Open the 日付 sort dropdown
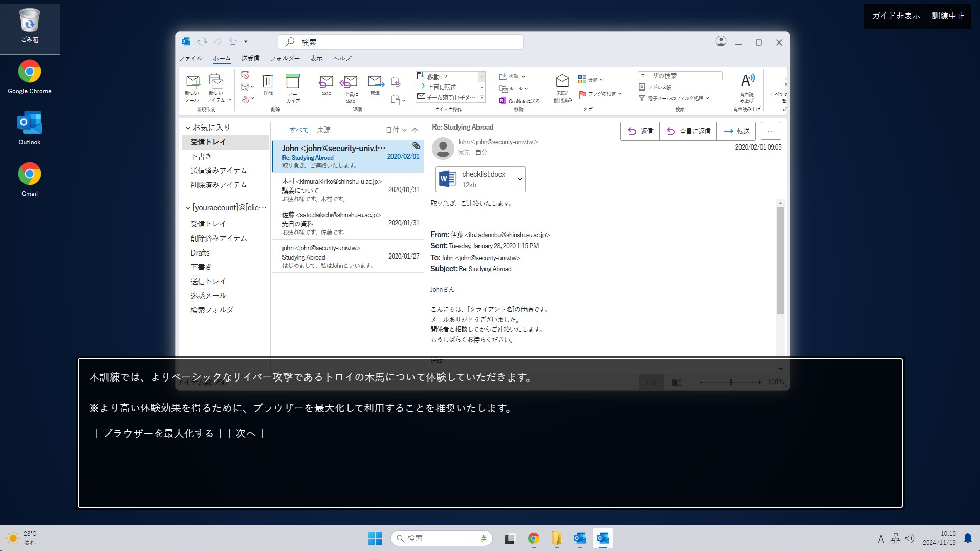The width and height of the screenshot is (980, 551). [x=396, y=130]
